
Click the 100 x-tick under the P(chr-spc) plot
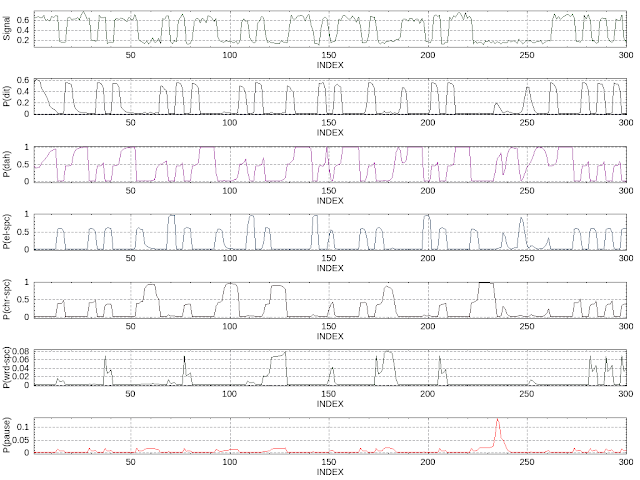coord(230,326)
